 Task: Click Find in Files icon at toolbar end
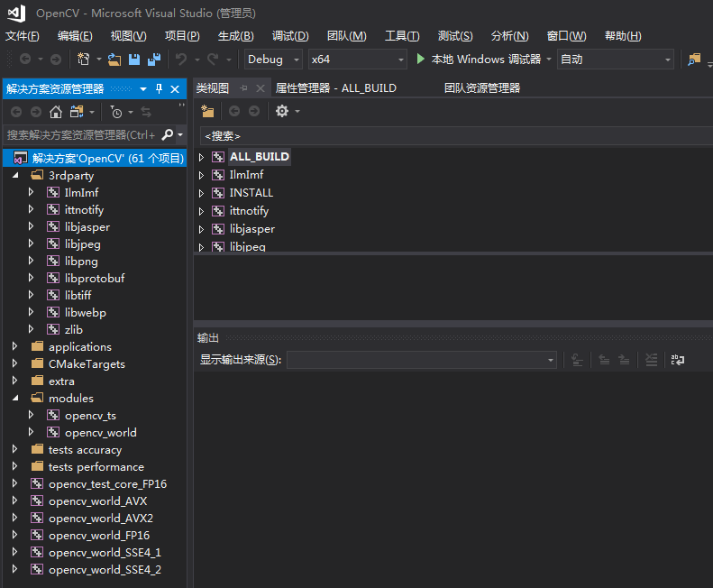tap(694, 60)
